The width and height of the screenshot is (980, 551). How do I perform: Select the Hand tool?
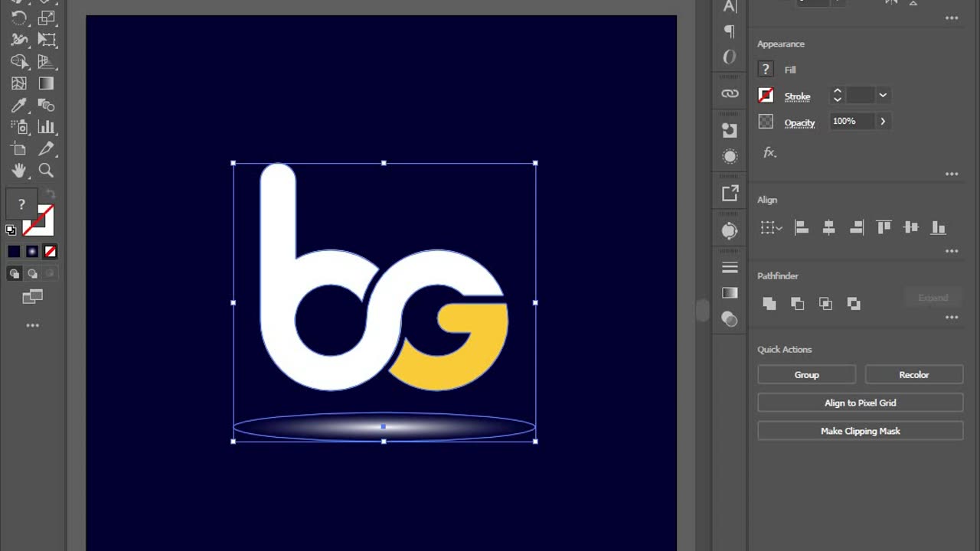(x=19, y=170)
